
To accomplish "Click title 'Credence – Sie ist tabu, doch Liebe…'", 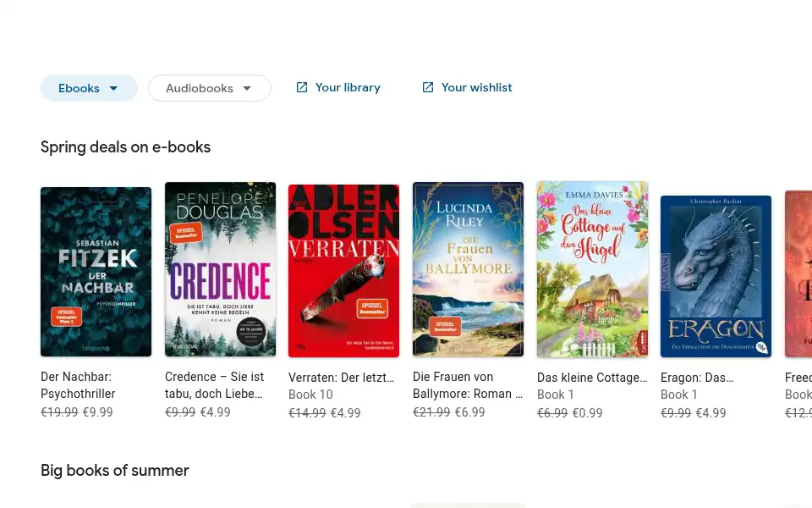I will (214, 385).
